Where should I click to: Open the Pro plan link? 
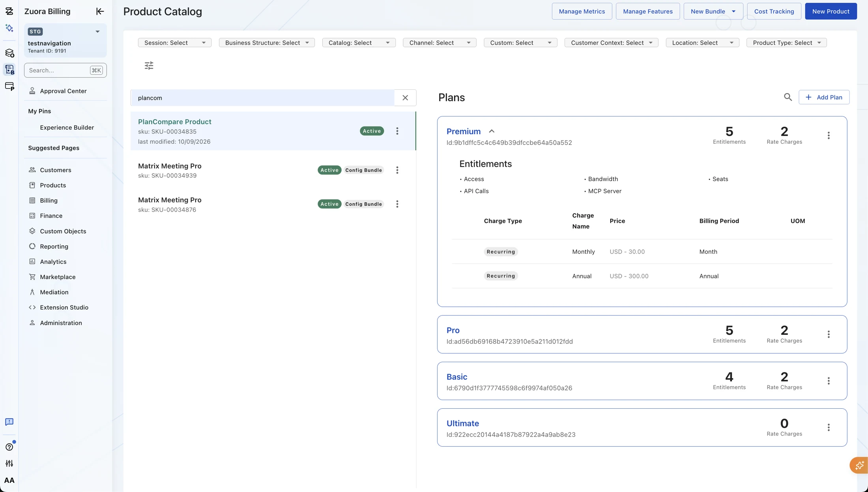pos(453,330)
